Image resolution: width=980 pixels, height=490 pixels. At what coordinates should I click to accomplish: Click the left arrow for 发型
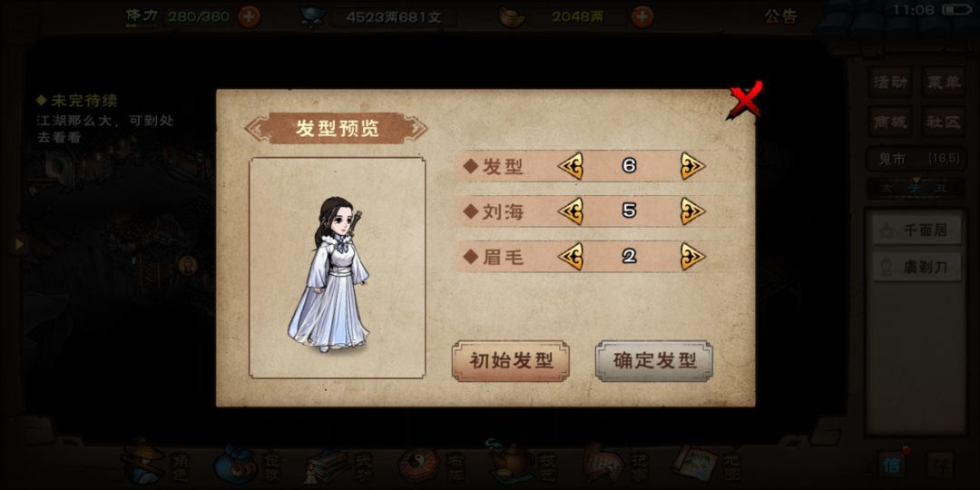[571, 166]
